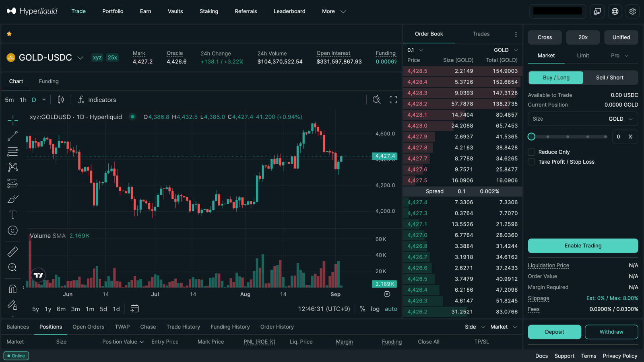Open the emoji icons tool
The width and height of the screenshot is (644, 362).
[13, 230]
